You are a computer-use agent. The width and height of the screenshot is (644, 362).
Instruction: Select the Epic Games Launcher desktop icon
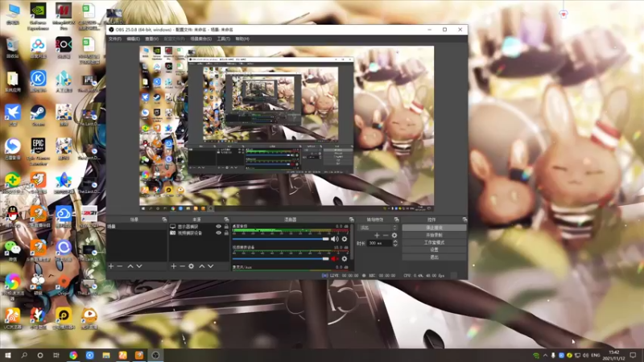(x=38, y=151)
